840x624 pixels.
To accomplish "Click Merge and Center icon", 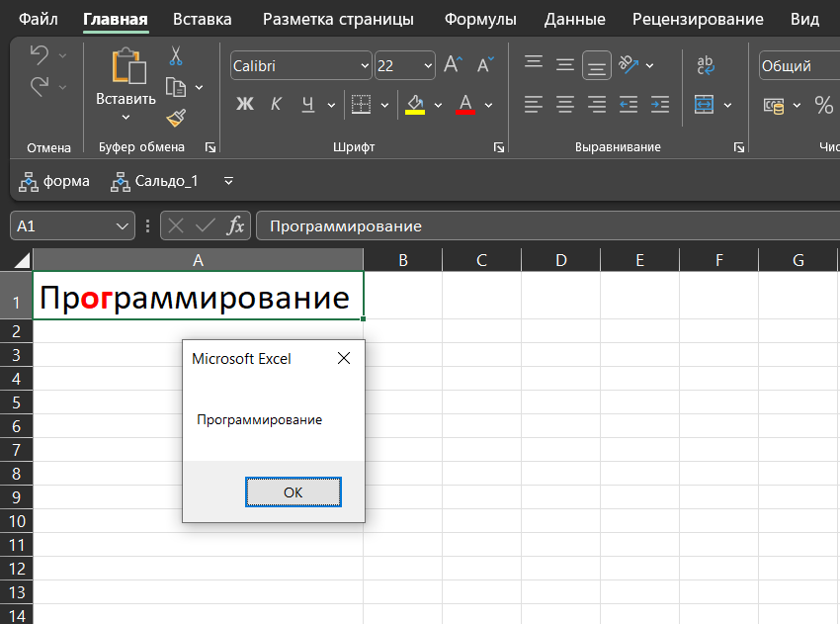I will point(704,104).
